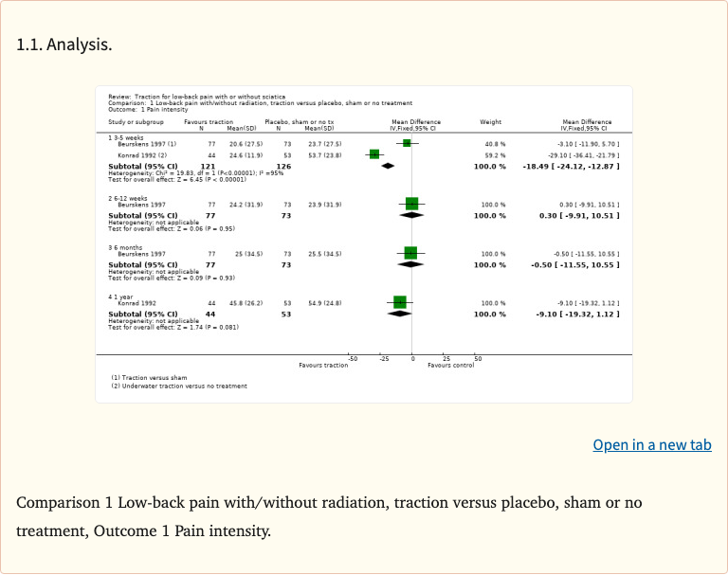Click the black diamond for the 3-5 weeks subtotal

(x=387, y=166)
